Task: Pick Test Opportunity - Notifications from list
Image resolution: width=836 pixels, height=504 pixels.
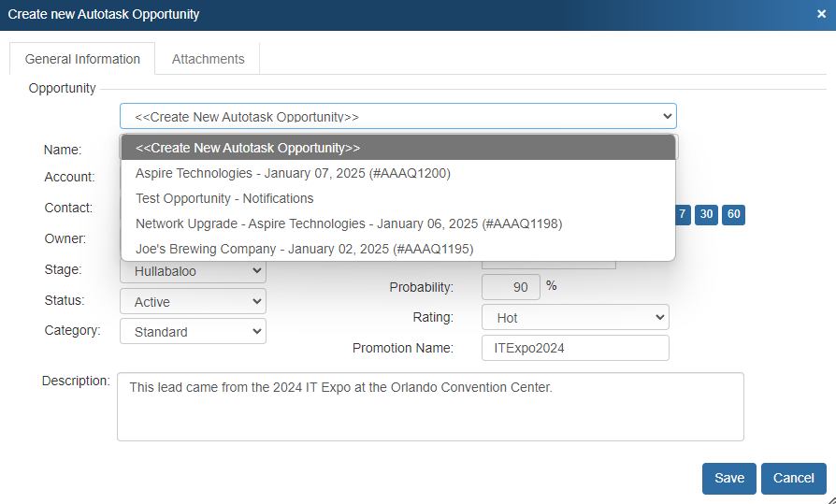Action: point(224,198)
